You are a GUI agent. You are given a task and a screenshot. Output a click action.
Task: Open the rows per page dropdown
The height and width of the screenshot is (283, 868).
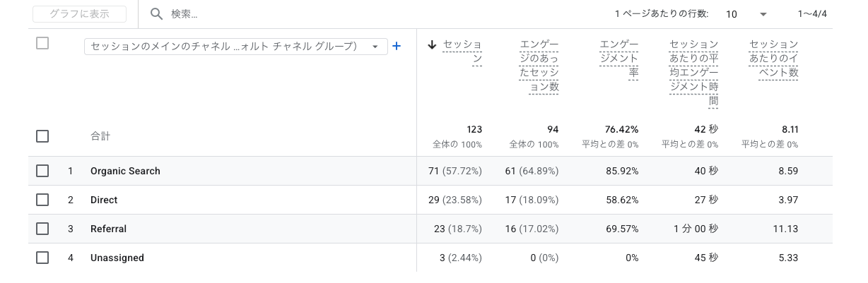tap(746, 14)
